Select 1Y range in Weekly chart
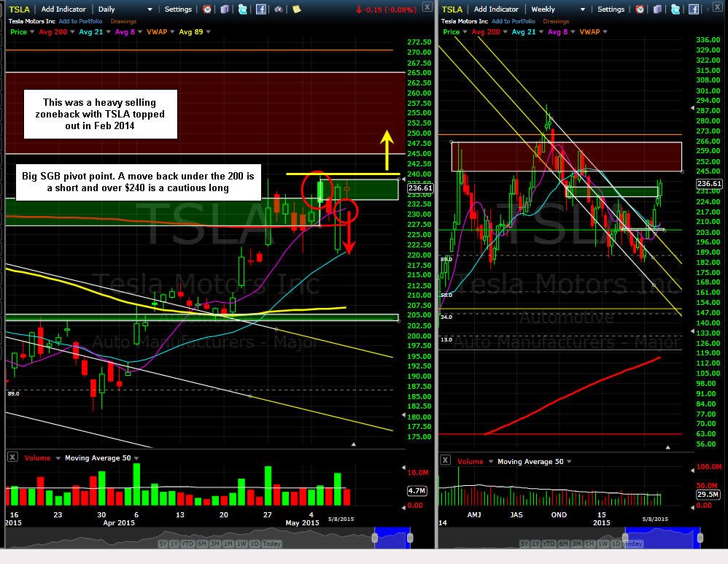This screenshot has height=564, width=728. coord(536,544)
